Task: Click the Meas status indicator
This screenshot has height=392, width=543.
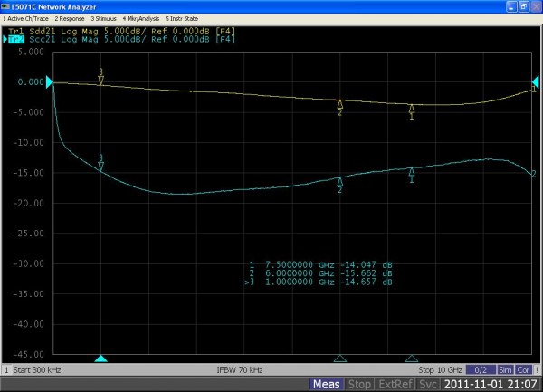Action: point(326,385)
